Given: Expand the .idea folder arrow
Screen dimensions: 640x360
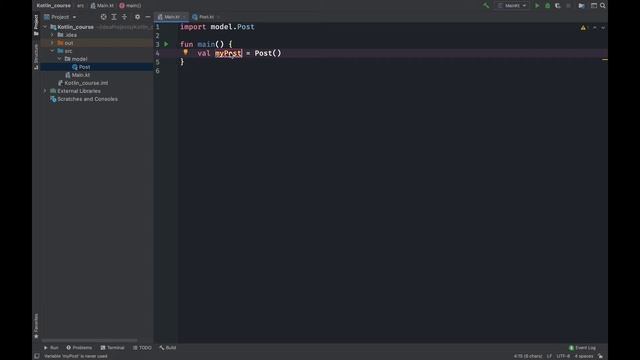Looking at the screenshot, I should pos(52,35).
